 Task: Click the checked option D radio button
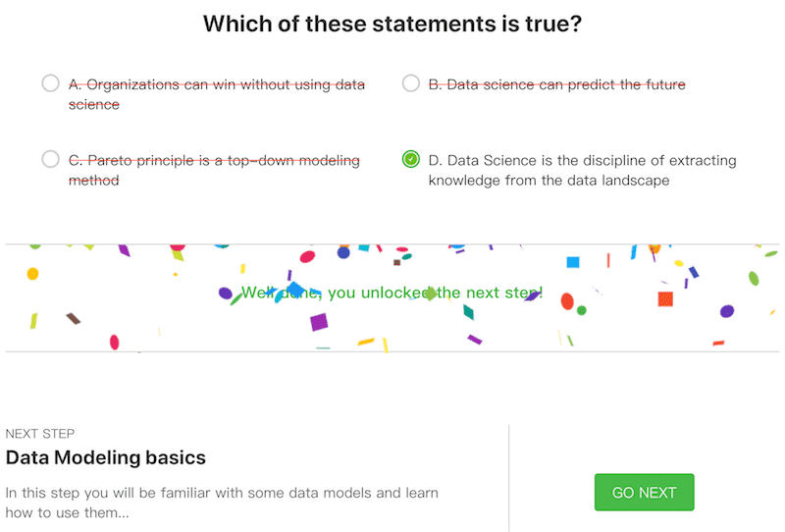[x=411, y=159]
